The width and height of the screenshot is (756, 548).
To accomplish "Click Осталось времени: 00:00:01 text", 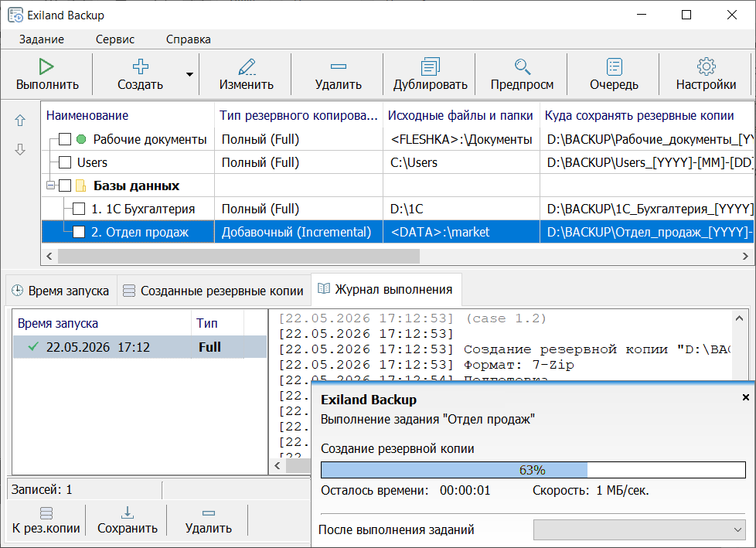I will (x=406, y=491).
